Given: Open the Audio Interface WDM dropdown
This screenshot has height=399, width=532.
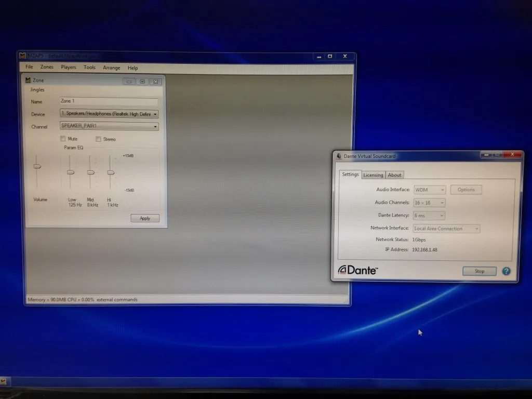Looking at the screenshot, I should 429,190.
